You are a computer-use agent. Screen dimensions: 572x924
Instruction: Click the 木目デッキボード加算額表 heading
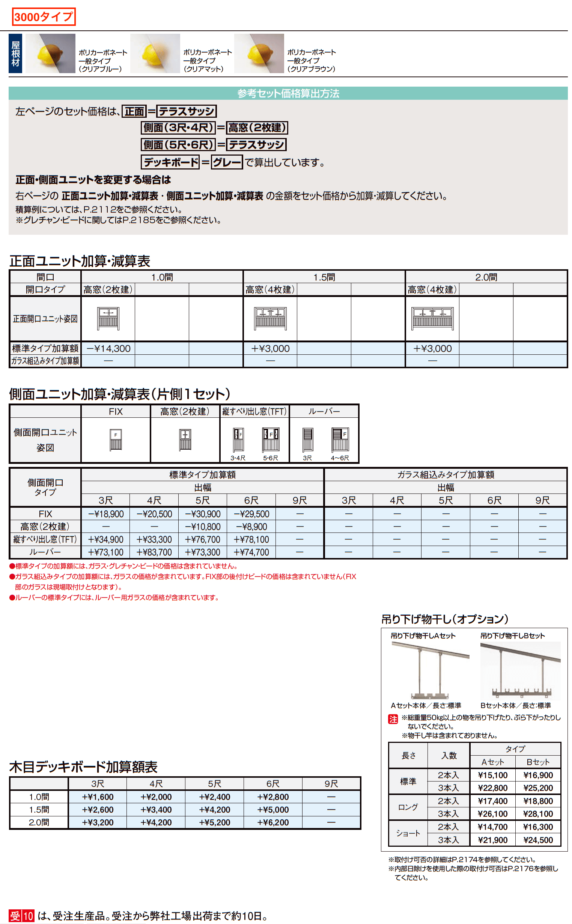83,767
